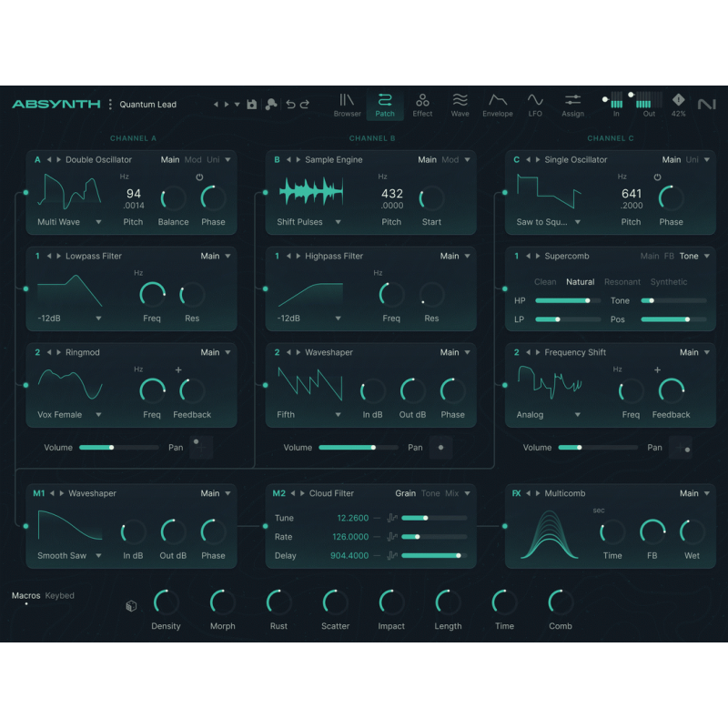Load next preset with right arrow
The width and height of the screenshot is (728, 728).
pos(227,105)
